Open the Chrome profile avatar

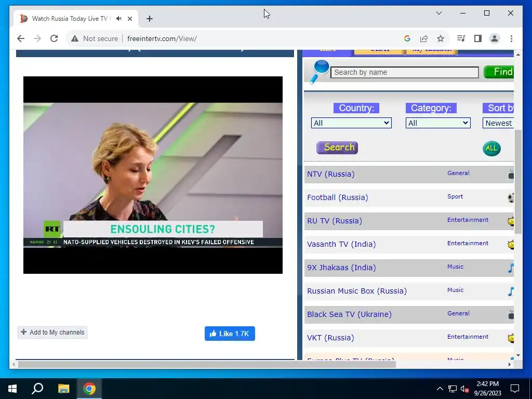495,38
